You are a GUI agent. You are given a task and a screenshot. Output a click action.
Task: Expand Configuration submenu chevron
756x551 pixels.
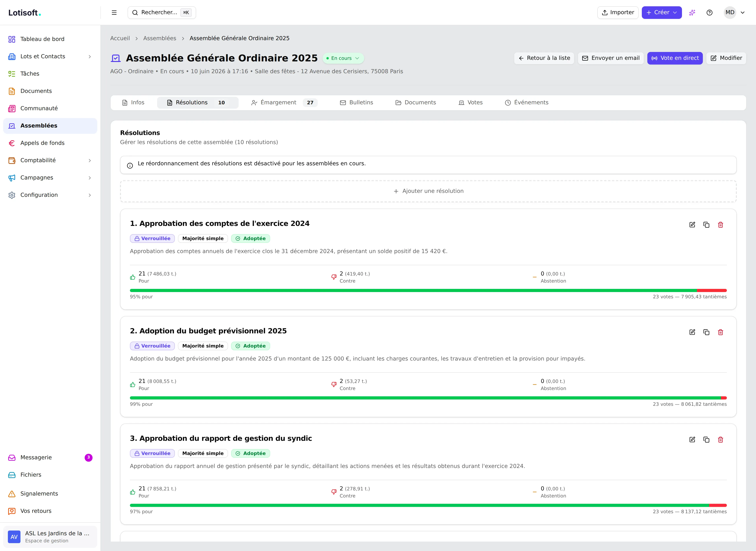(89, 195)
